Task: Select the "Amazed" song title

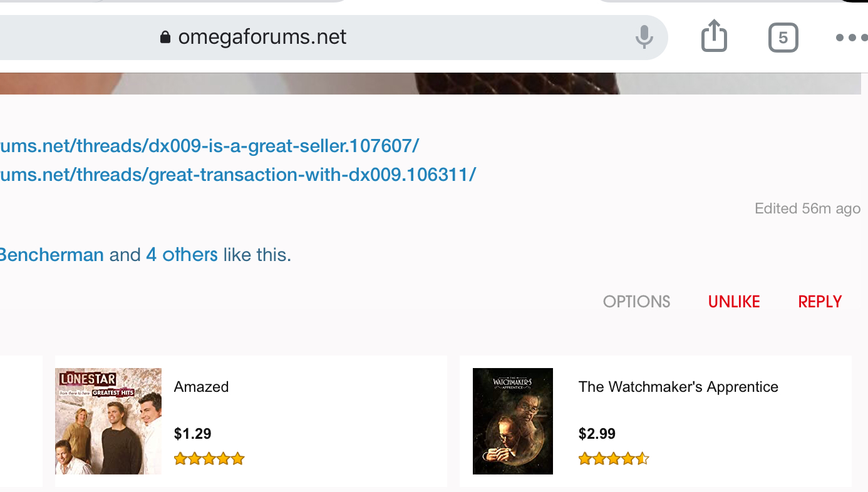Action: point(201,387)
